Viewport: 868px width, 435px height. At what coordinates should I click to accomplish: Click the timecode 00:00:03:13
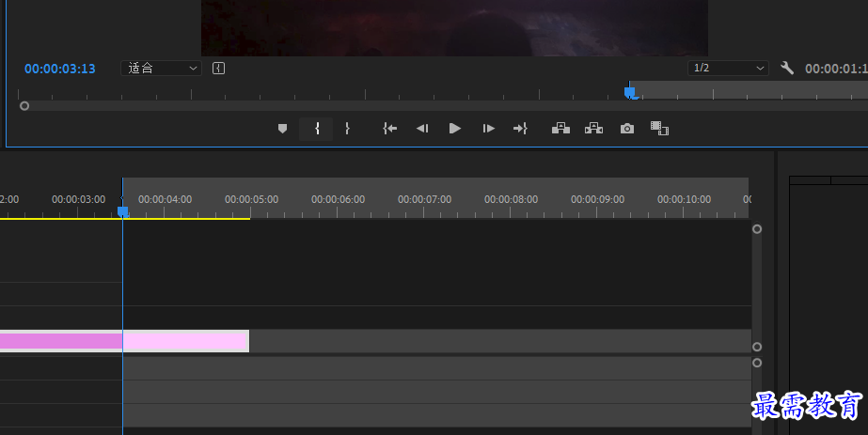click(x=60, y=69)
